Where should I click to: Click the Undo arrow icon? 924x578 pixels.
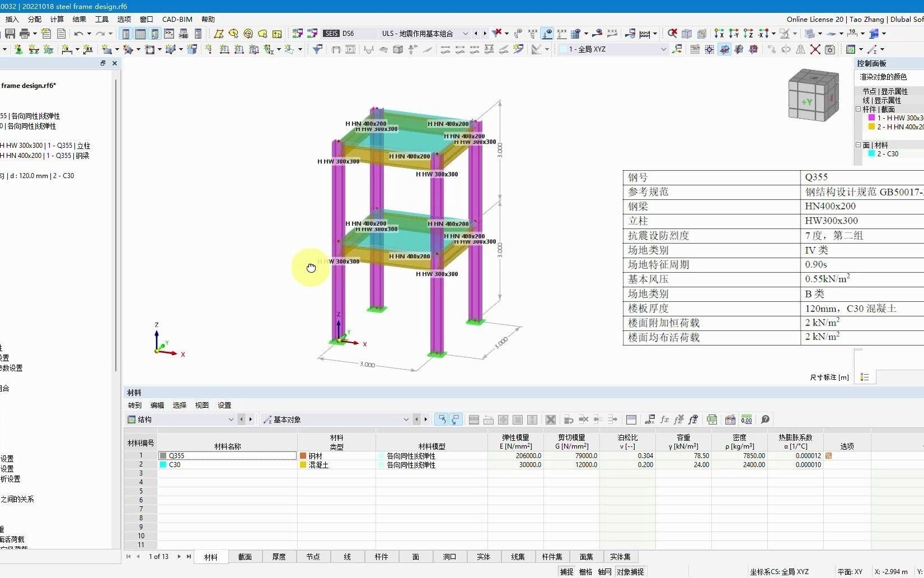[x=78, y=34]
